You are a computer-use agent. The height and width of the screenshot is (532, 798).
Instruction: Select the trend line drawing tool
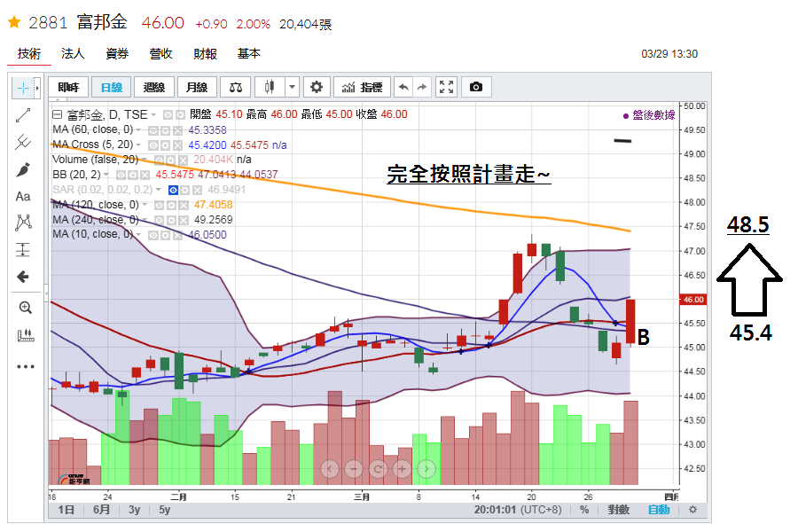click(x=23, y=115)
